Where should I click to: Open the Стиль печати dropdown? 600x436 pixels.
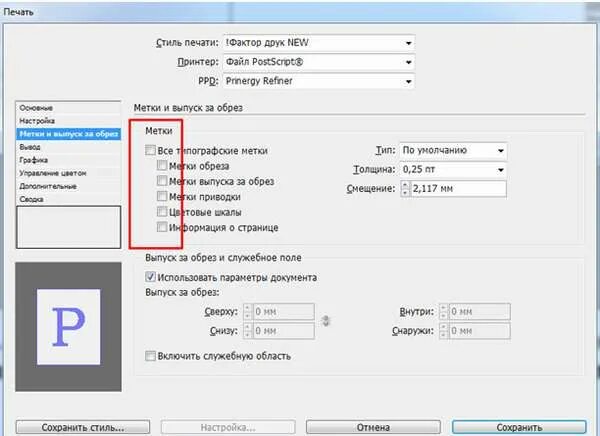pos(319,43)
